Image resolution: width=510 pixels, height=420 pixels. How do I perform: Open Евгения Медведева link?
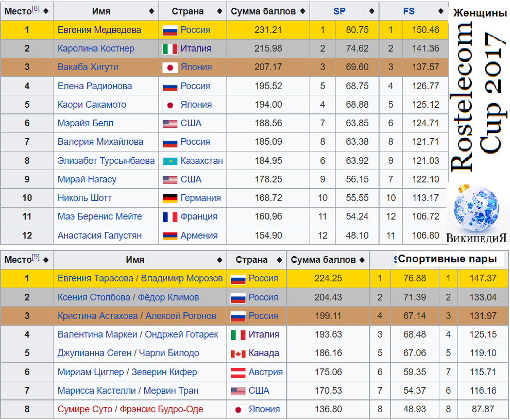coord(99,30)
